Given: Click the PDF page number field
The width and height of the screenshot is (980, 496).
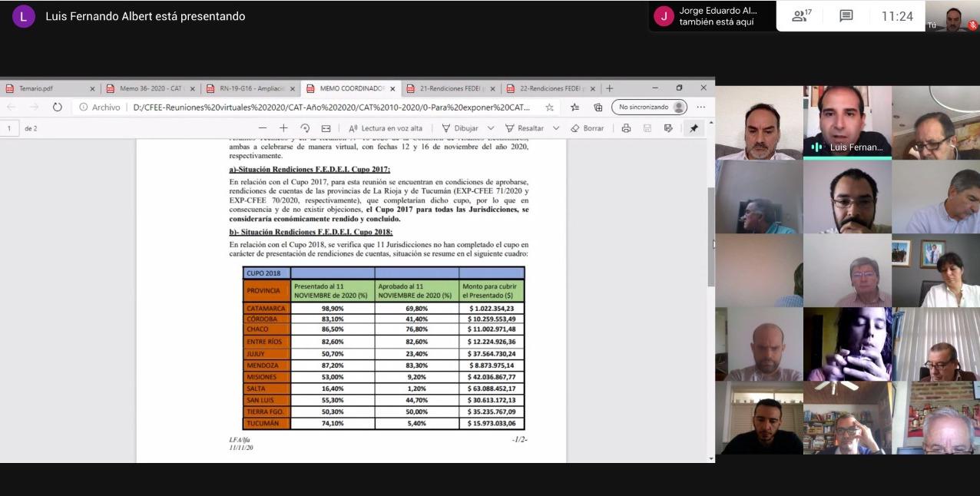Looking at the screenshot, I should point(10,128).
